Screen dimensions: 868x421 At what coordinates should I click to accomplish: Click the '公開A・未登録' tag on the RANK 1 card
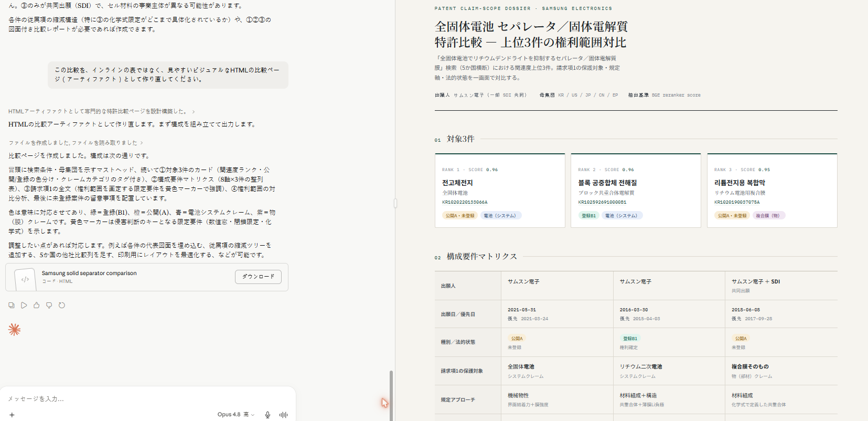(460, 216)
